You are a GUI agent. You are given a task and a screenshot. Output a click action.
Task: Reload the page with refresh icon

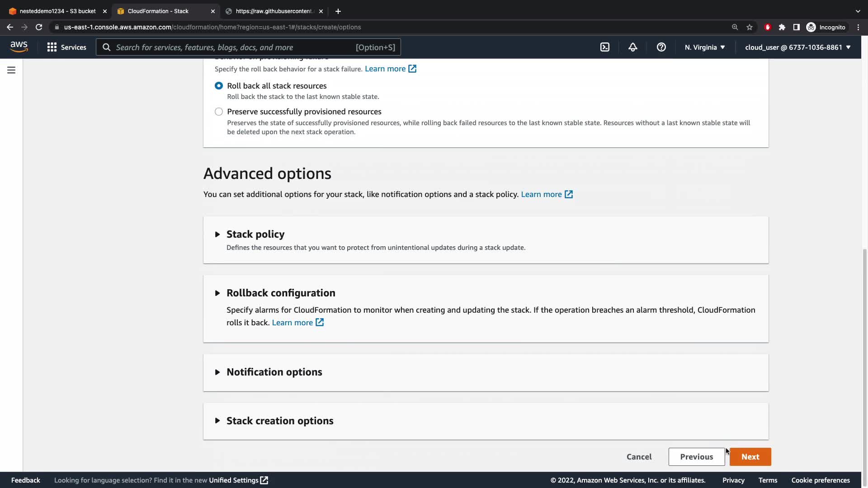click(39, 27)
